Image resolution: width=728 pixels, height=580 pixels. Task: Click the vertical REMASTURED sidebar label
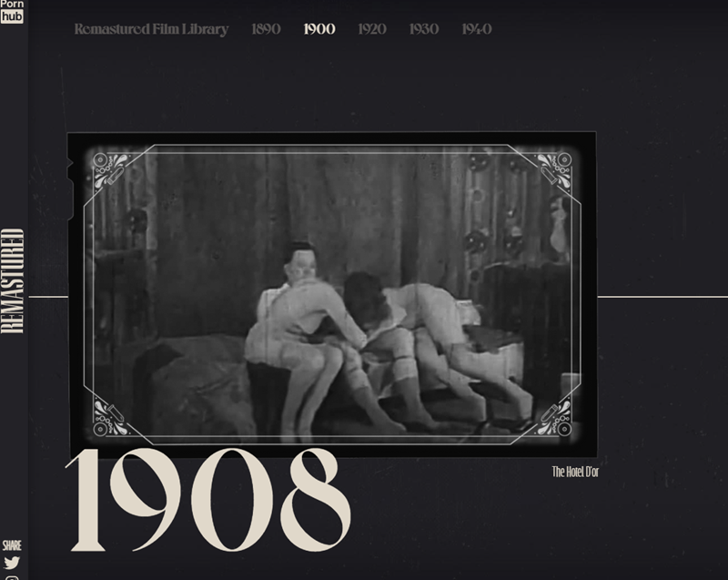(x=12, y=281)
